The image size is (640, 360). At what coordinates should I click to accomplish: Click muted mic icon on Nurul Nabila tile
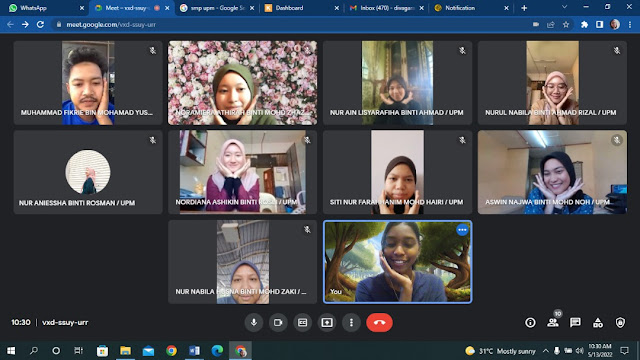point(617,51)
